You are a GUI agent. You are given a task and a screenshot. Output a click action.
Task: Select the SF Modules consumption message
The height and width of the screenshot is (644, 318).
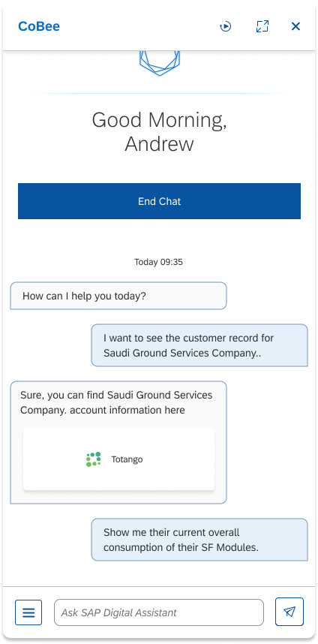pos(199,540)
